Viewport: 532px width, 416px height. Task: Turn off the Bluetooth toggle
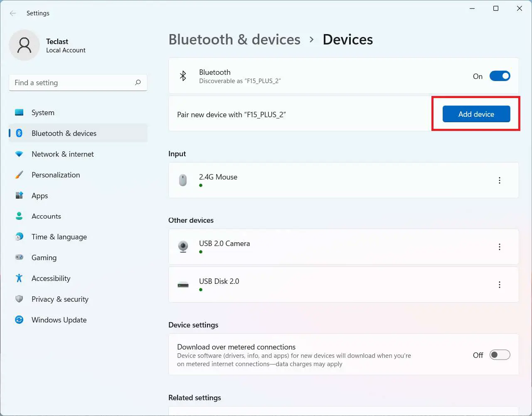point(500,76)
